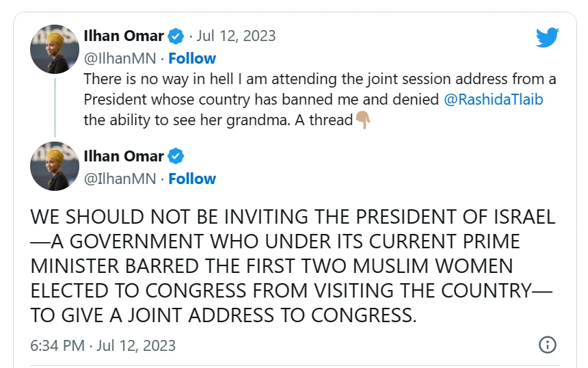Open Ilhan Omar's avatar on the all-caps tweet

pos(55,166)
